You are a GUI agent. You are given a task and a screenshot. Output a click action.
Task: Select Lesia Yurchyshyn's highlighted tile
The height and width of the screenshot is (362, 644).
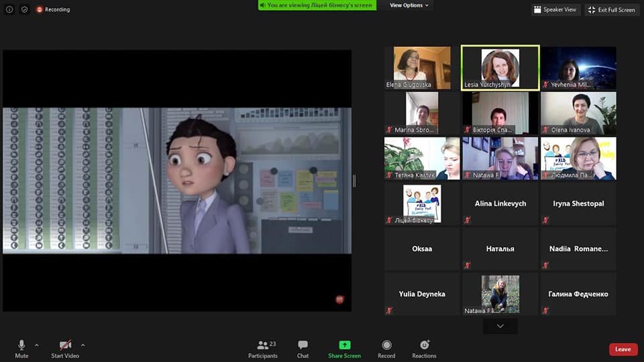pos(500,68)
